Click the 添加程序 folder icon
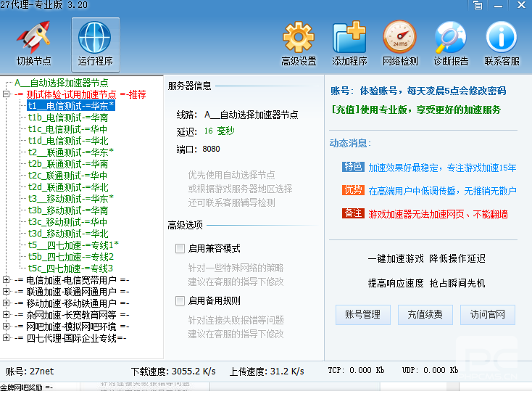 click(349, 38)
